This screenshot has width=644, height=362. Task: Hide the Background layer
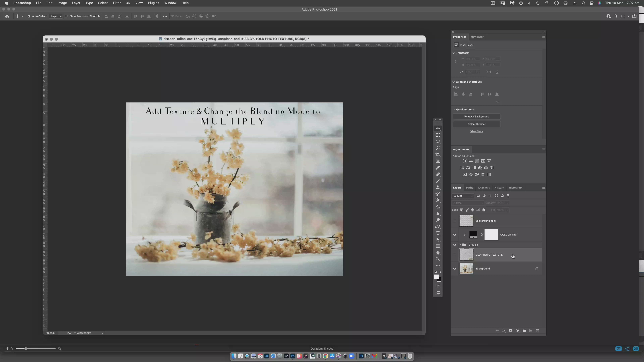[454, 269]
